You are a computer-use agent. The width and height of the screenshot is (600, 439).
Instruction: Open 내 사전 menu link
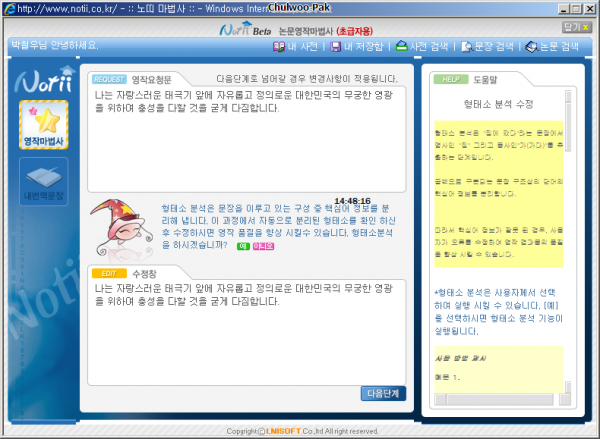pos(302,47)
